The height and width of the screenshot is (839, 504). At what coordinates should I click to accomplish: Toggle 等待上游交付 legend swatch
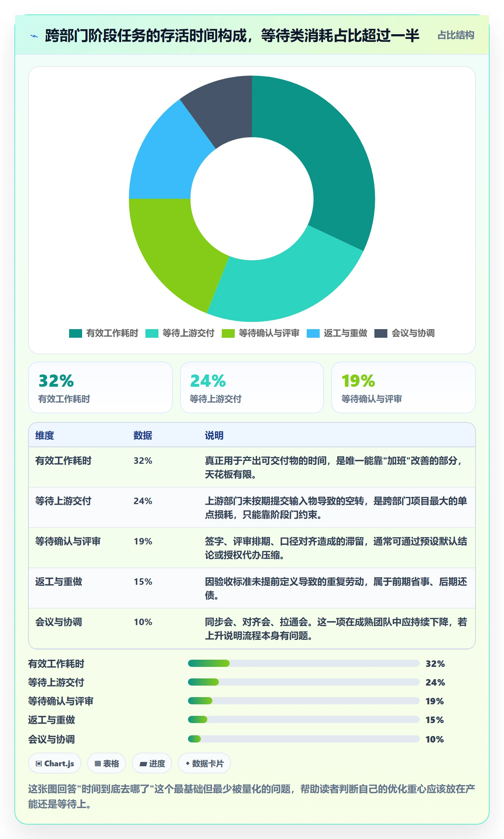click(x=152, y=333)
